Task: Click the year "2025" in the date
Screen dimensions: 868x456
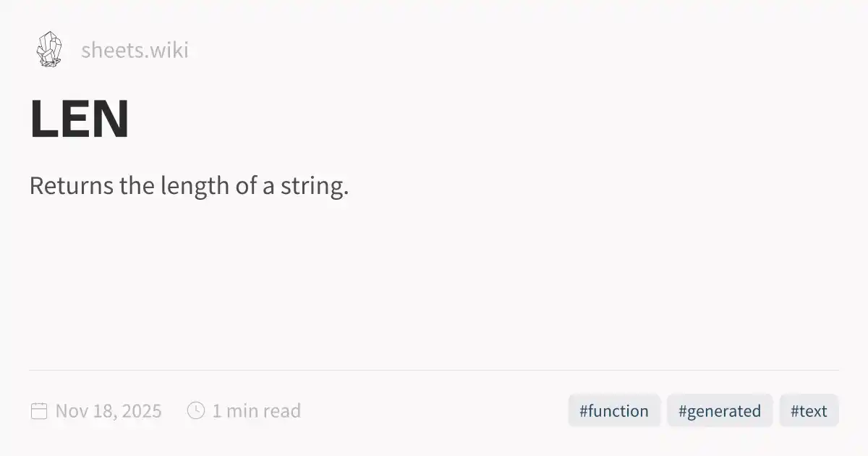Action: pos(142,411)
